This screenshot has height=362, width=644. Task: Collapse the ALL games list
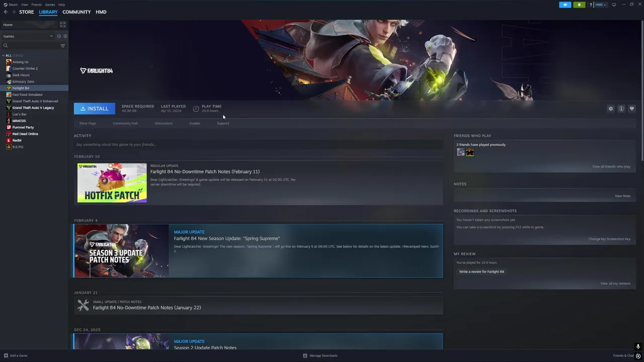[3, 55]
